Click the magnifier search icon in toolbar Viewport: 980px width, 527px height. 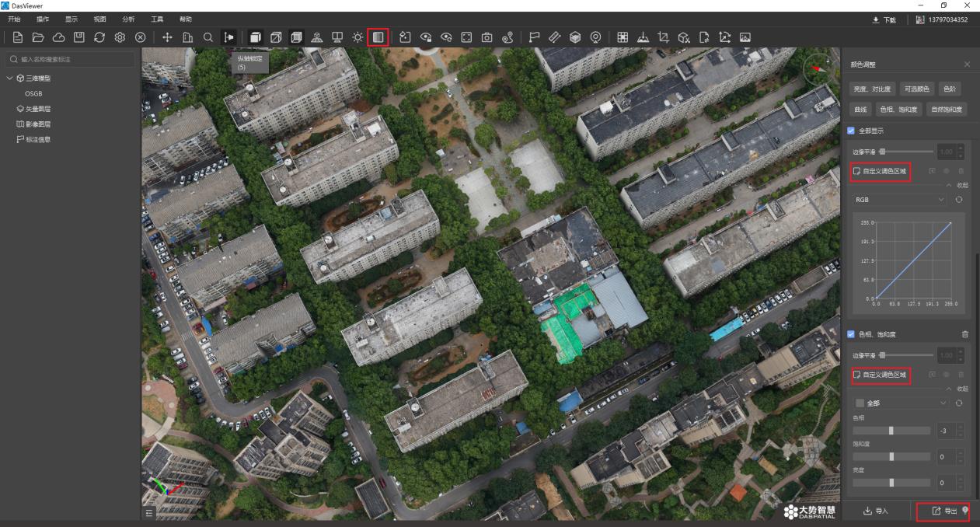pyautogui.click(x=208, y=37)
